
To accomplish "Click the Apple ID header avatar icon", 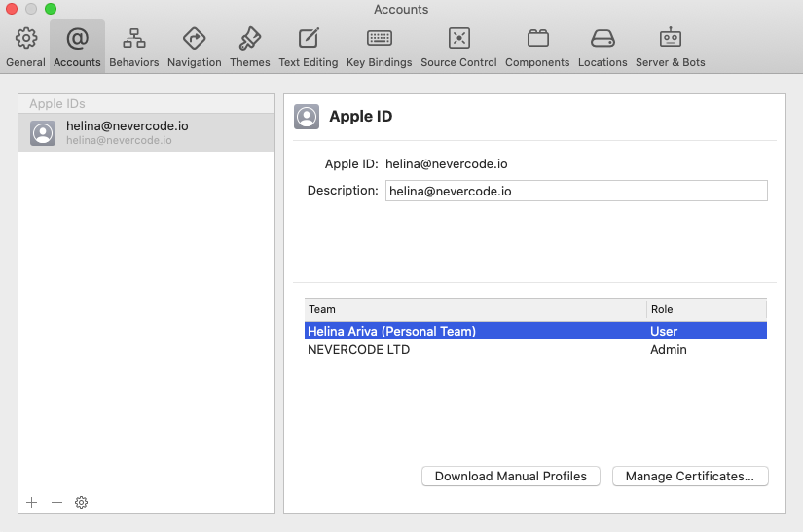I will (x=307, y=116).
